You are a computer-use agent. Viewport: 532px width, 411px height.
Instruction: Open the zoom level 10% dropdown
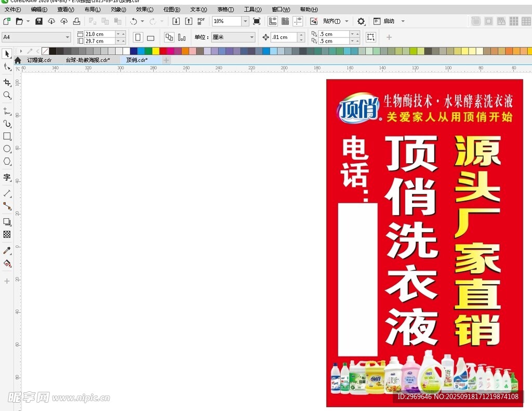click(x=245, y=21)
